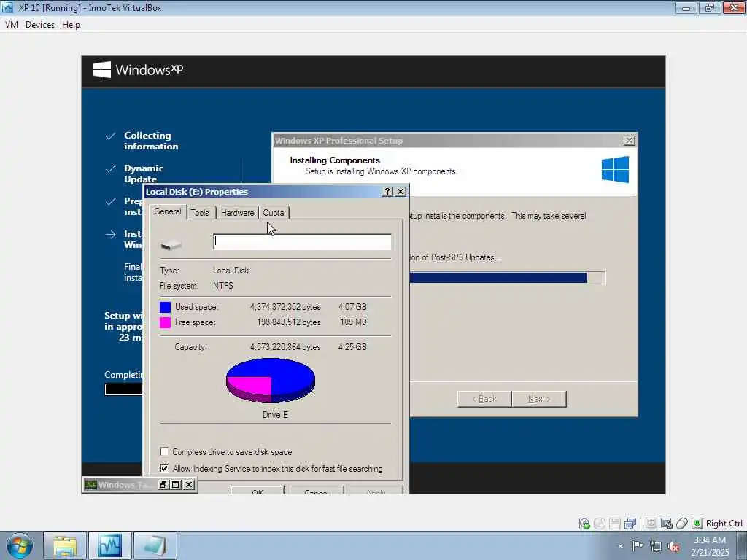This screenshot has height=560, width=747.
Task: Click the VirtualBox window title icon
Action: pyautogui.click(x=7, y=7)
